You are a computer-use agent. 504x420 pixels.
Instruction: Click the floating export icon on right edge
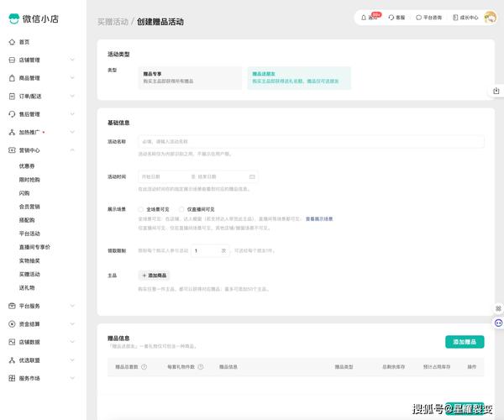point(496,91)
